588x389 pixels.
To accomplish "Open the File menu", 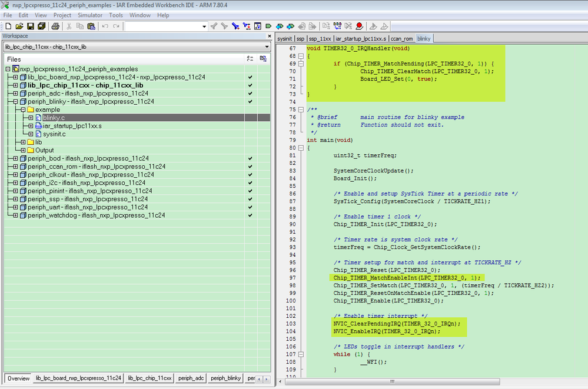I will (x=8, y=15).
